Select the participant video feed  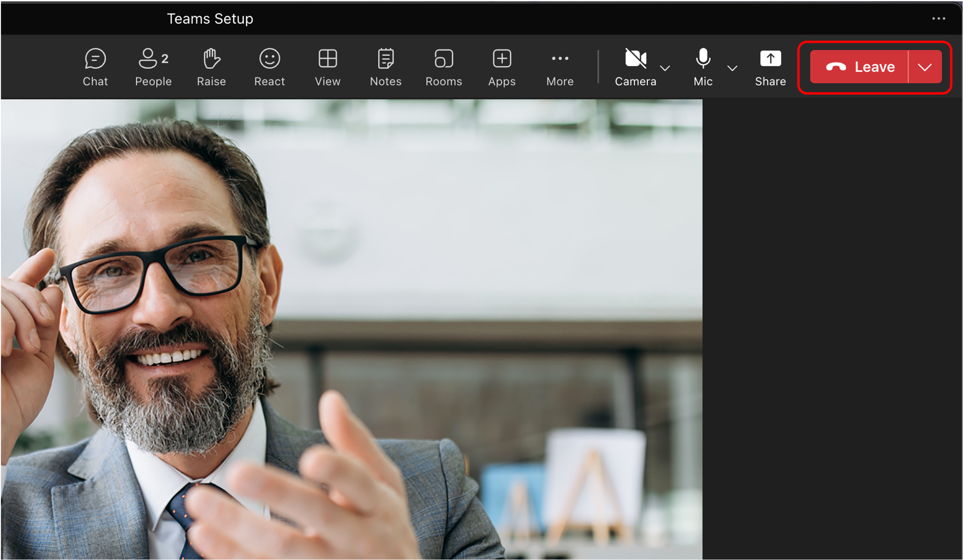[352, 329]
